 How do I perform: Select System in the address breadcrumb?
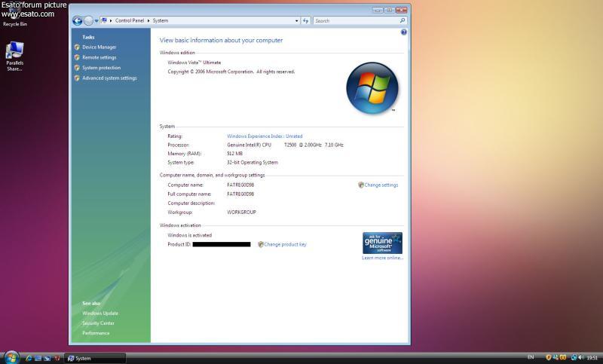pos(161,21)
